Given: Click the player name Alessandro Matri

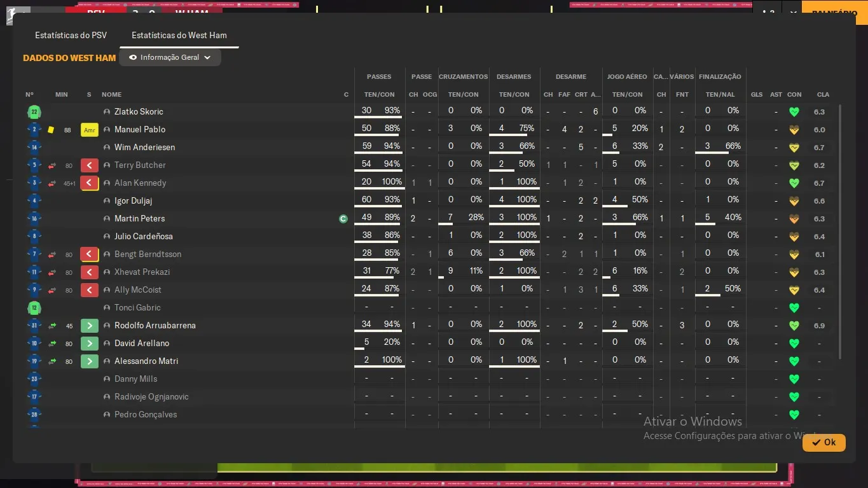Looking at the screenshot, I should [146, 361].
